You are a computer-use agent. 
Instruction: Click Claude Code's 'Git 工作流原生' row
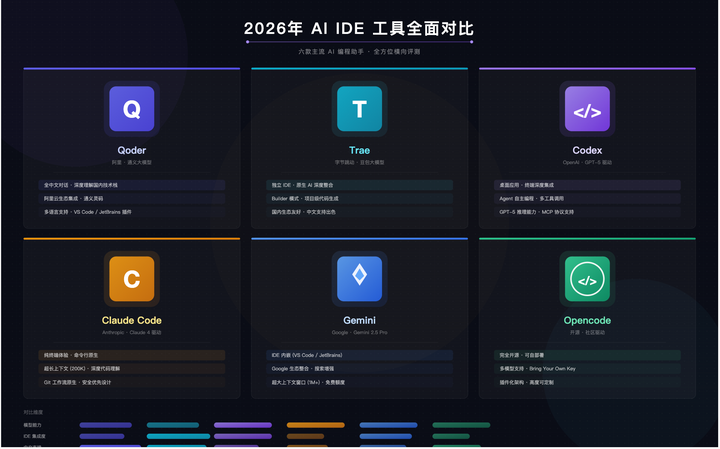tap(132, 382)
